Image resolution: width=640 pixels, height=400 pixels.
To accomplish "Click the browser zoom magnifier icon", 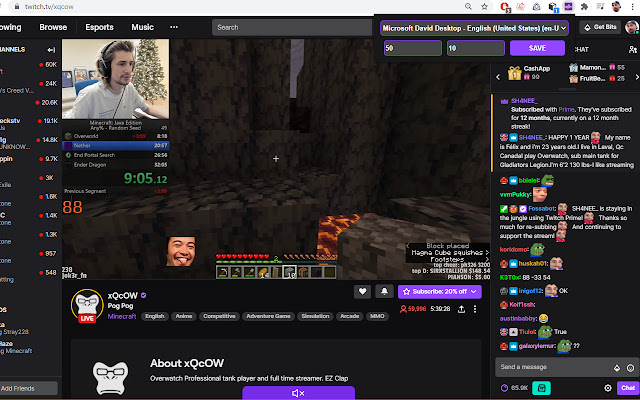I will (469, 7).
